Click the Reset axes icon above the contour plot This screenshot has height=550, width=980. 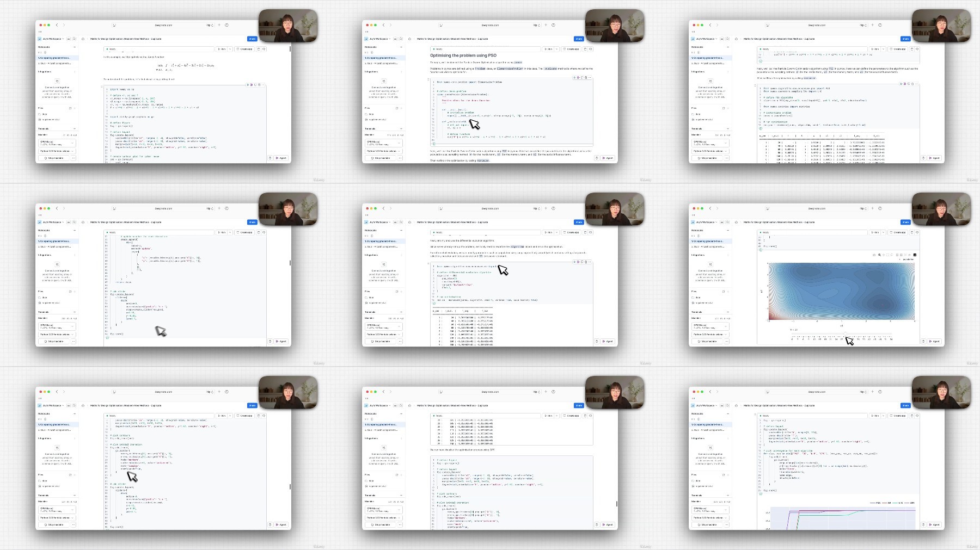tap(910, 255)
